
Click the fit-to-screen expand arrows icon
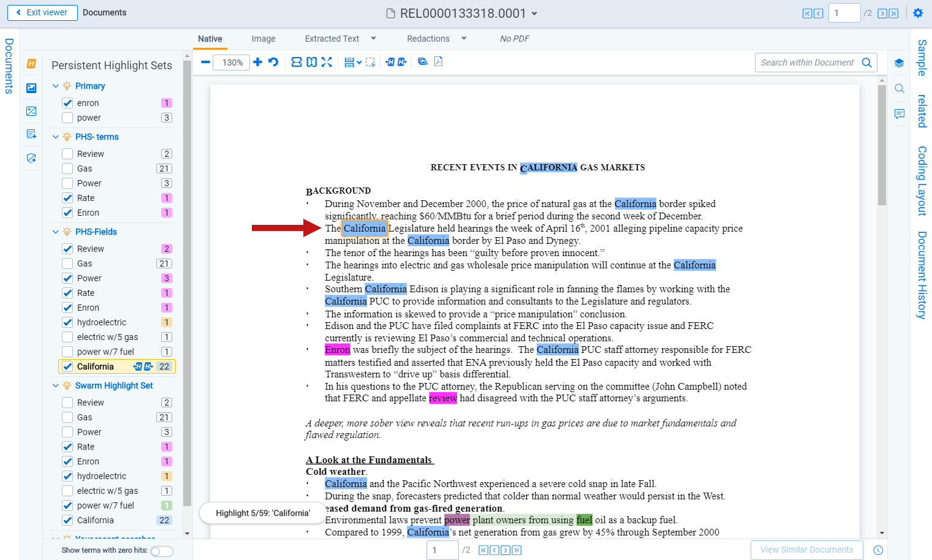pyautogui.click(x=327, y=62)
